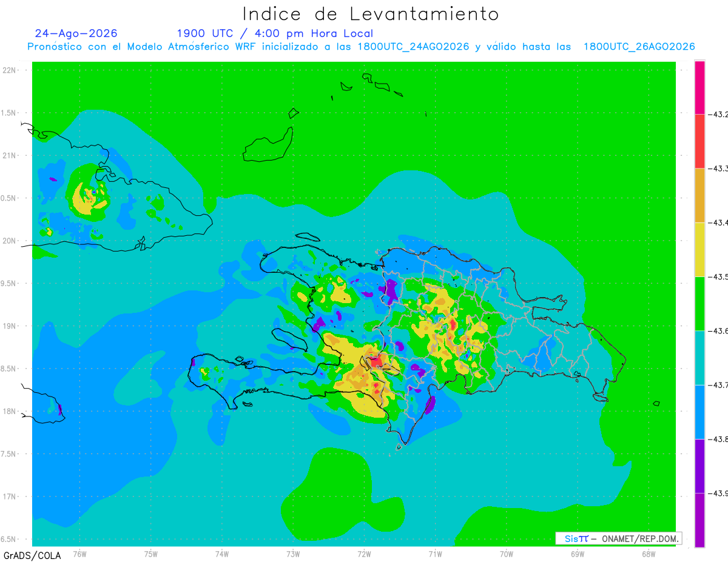Click legend value "-43.9"
The height and width of the screenshot is (562, 728).
click(x=718, y=493)
